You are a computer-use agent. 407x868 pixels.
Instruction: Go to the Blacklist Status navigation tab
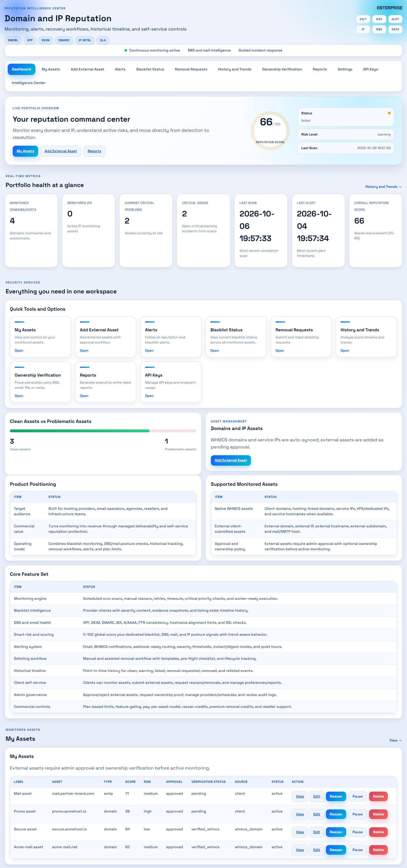coord(150,69)
